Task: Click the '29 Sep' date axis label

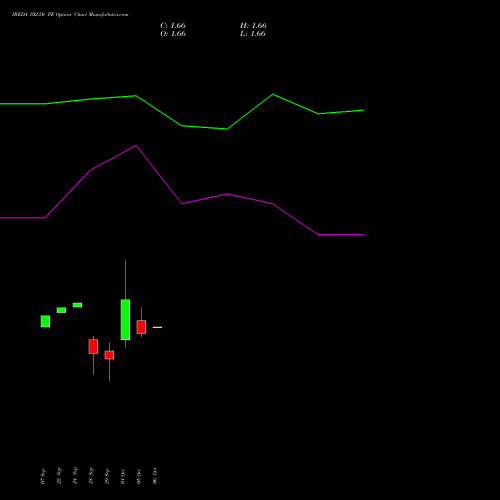Action: coord(107,476)
